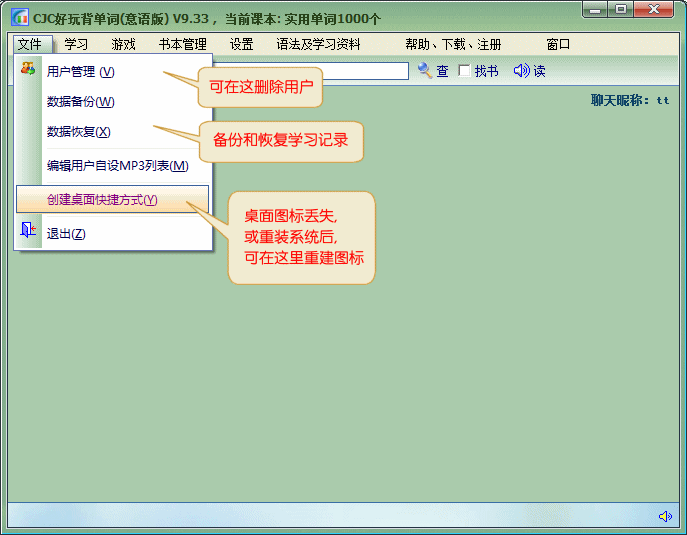
Task: Select 数据恢复 menu entry
Action: [79, 132]
